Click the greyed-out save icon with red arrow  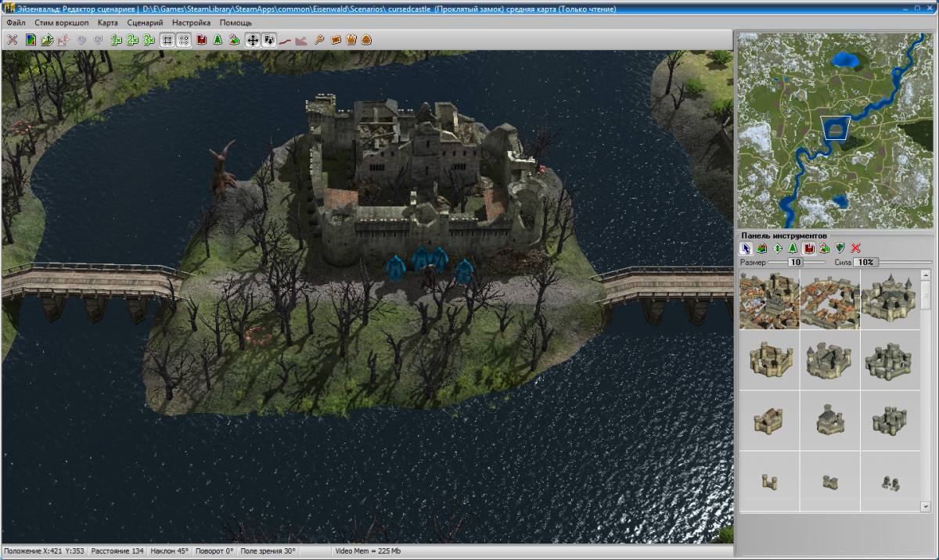62,40
